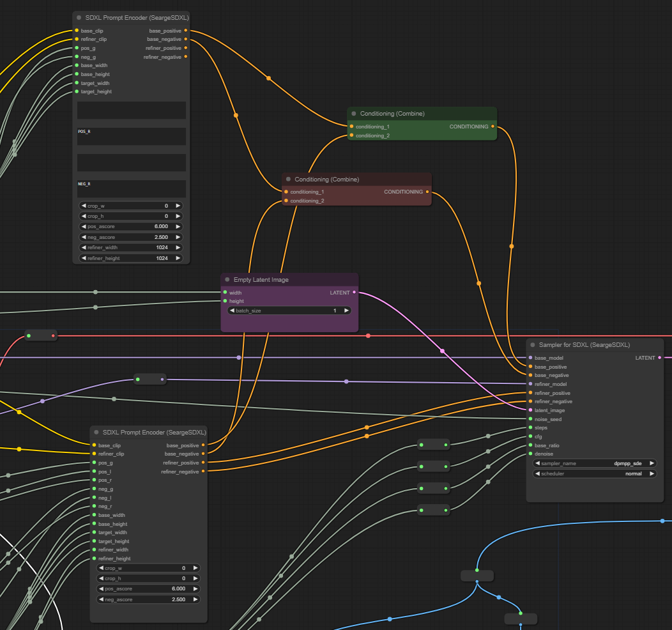The image size is (672, 630).
Task: Collapse the Sampler for SDXL node
Action: click(x=532, y=345)
